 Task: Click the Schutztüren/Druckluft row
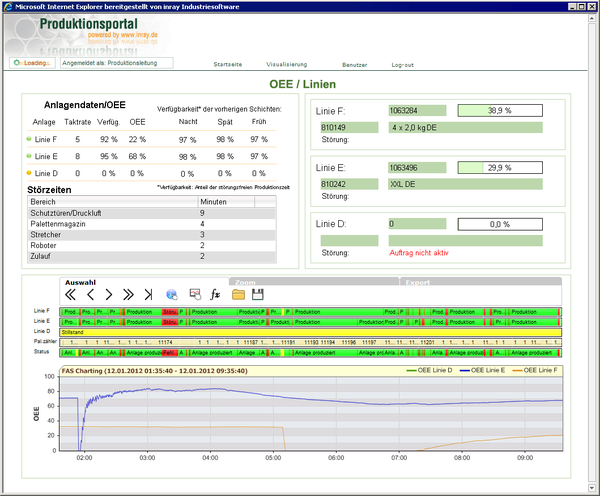pos(152,213)
